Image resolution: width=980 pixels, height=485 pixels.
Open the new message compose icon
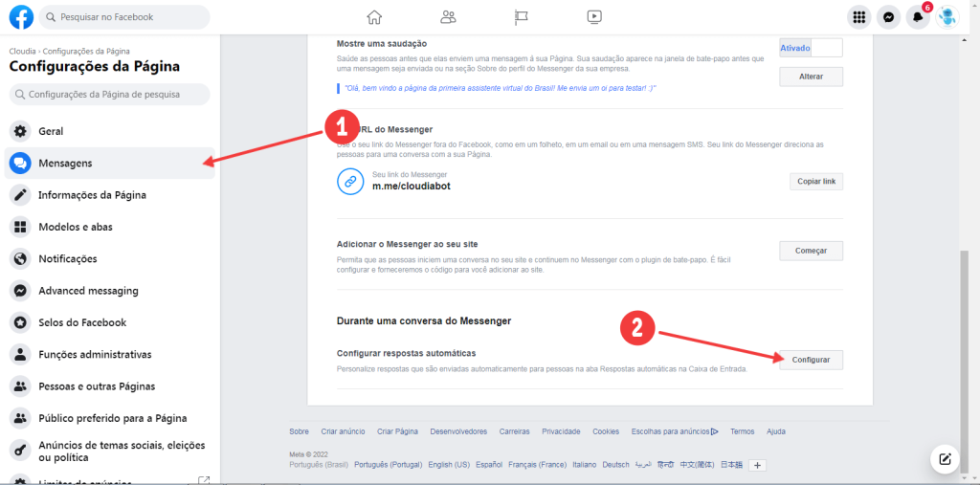945,459
